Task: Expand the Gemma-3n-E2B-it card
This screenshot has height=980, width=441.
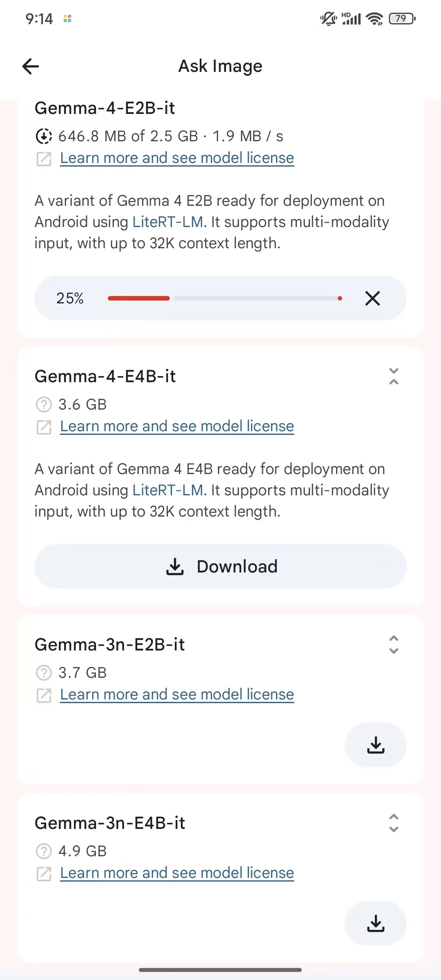Action: point(394,644)
